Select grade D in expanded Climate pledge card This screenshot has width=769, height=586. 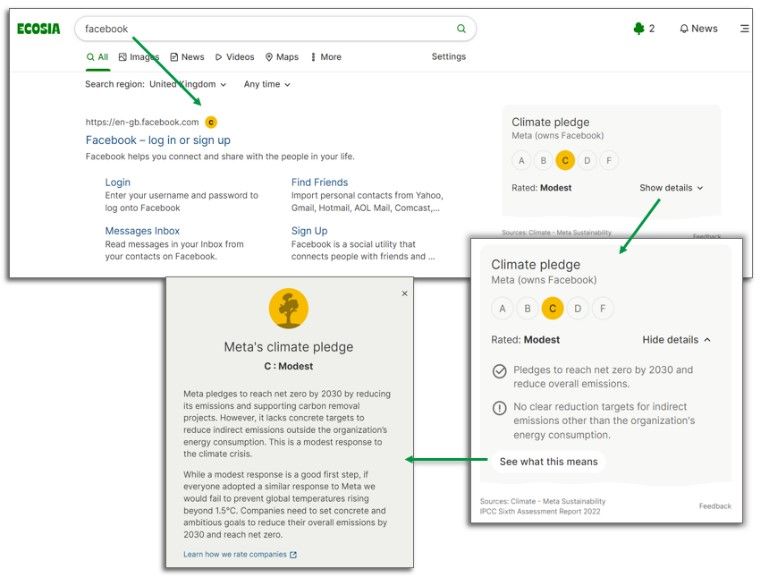(x=578, y=308)
